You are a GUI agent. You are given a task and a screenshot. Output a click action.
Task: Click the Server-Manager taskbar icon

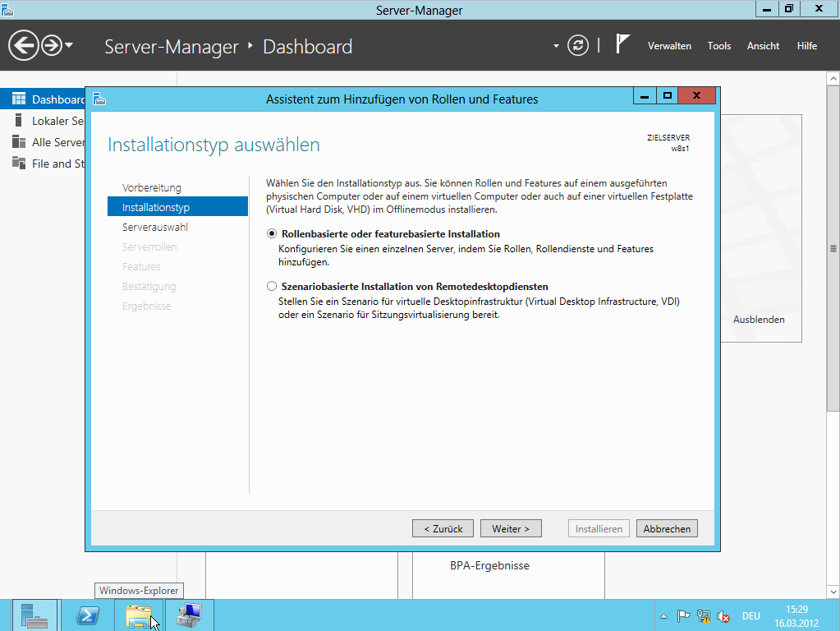coord(34,615)
